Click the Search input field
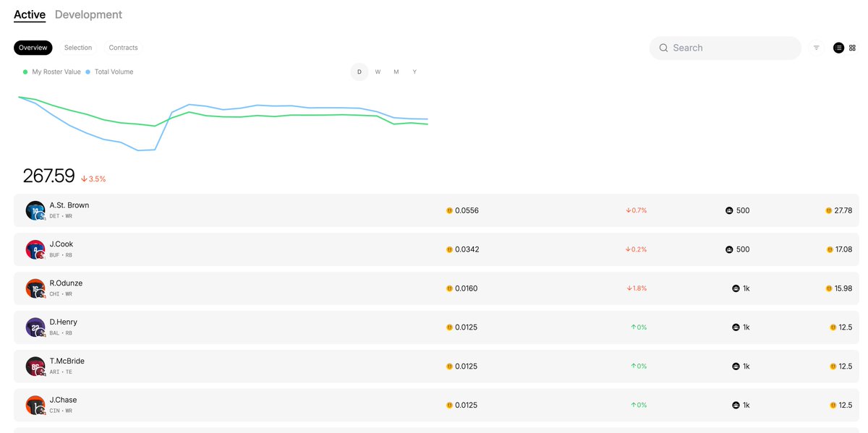The image size is (868, 433). 726,48
